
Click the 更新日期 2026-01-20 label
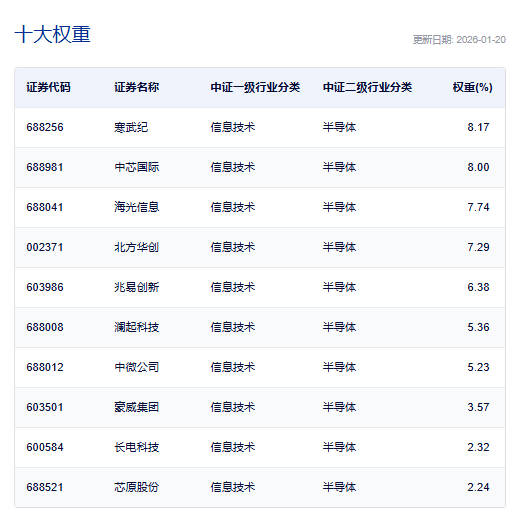tap(459, 40)
